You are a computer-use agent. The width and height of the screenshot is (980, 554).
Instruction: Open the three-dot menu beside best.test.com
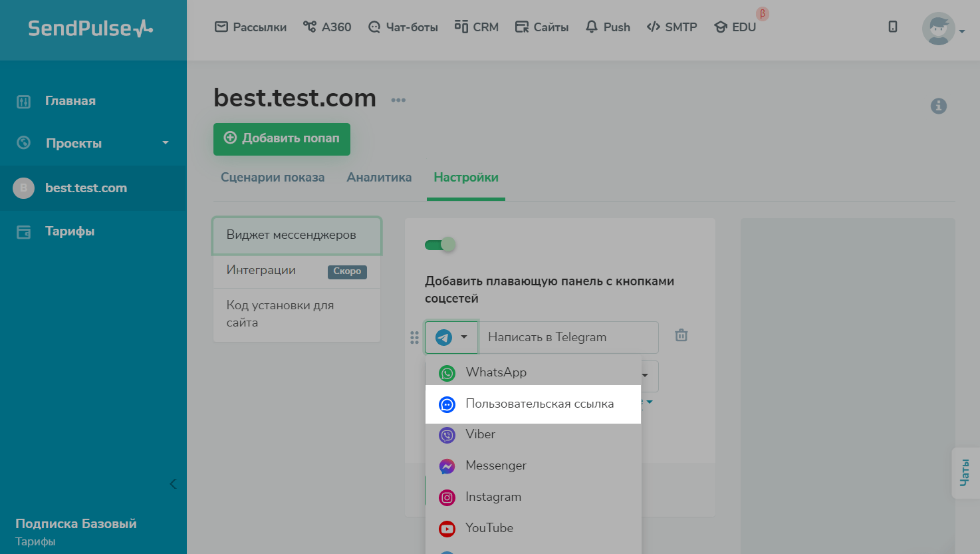coord(398,100)
